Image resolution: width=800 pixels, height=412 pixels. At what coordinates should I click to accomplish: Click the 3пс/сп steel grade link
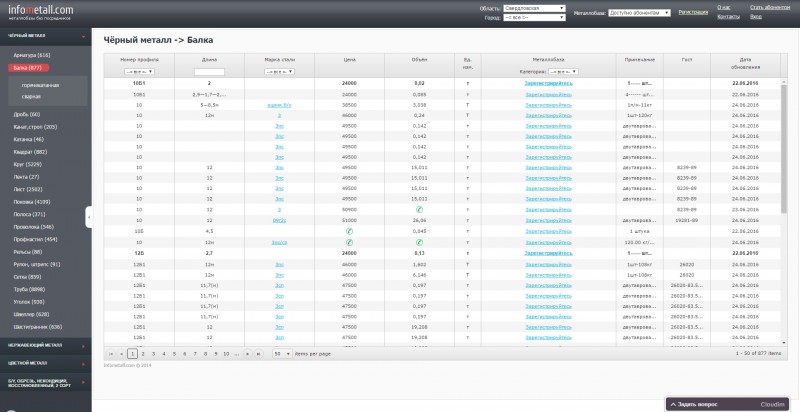click(280, 243)
